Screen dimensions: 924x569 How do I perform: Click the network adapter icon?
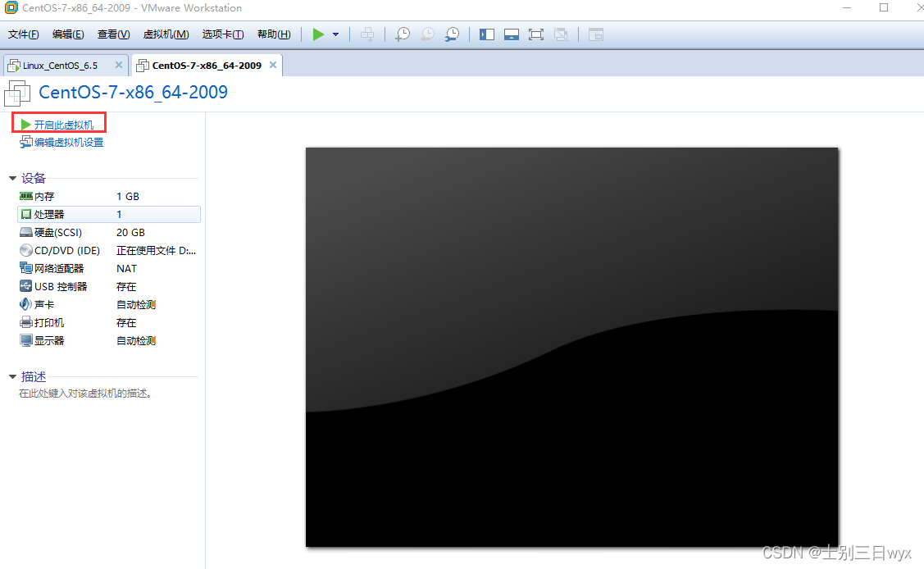[26, 269]
